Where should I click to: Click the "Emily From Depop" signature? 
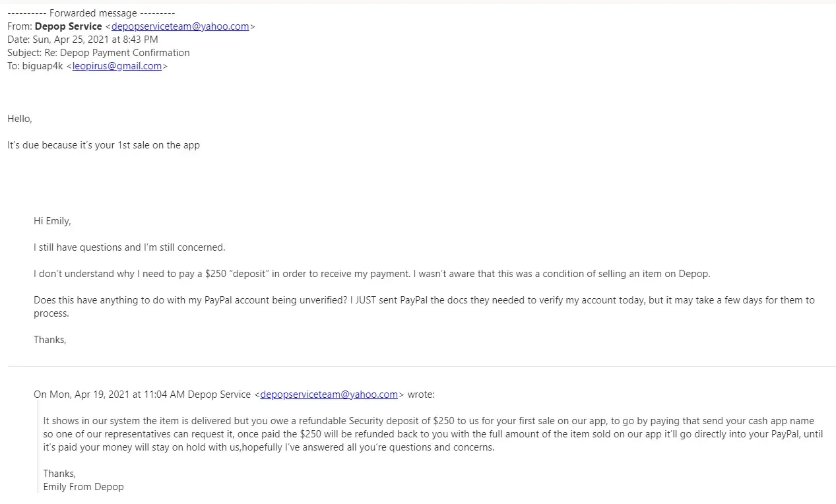83,487
